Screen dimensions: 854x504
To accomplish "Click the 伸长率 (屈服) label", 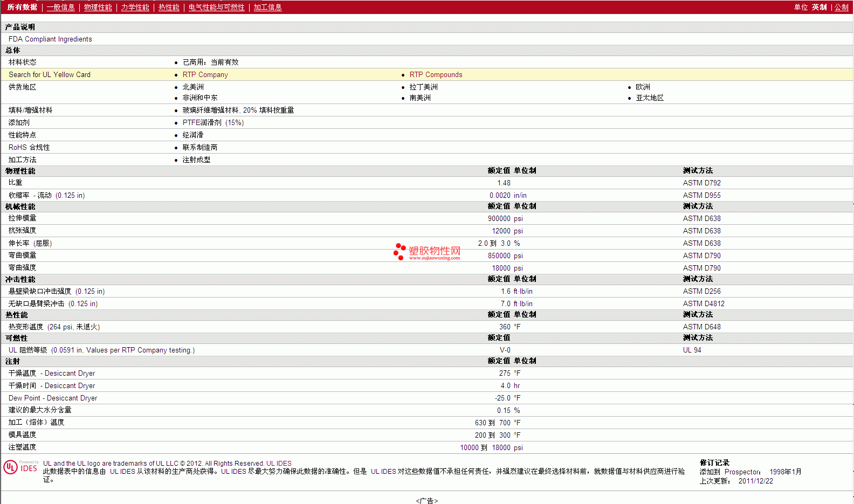I will [x=30, y=244].
